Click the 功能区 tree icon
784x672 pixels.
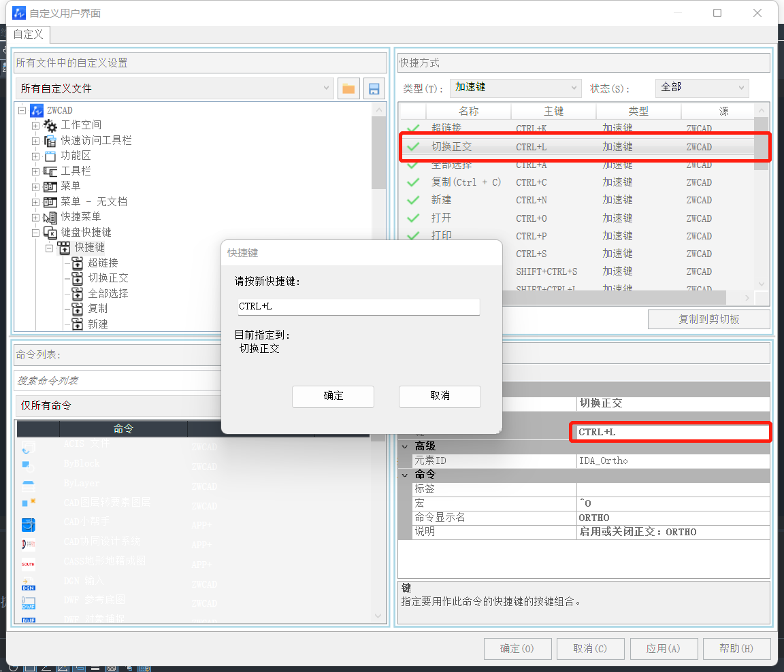tap(50, 156)
